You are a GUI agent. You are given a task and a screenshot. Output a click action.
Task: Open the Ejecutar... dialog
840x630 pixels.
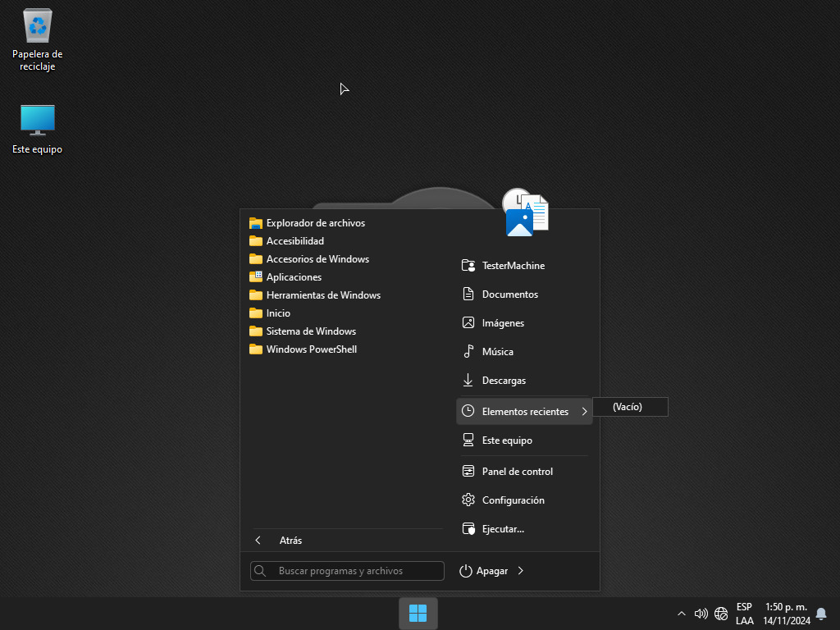[x=502, y=529]
